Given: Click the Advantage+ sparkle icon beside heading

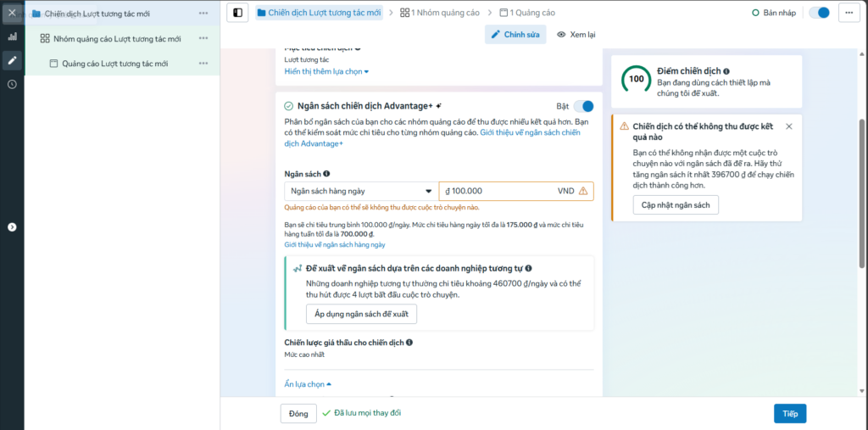Looking at the screenshot, I should pos(438,106).
